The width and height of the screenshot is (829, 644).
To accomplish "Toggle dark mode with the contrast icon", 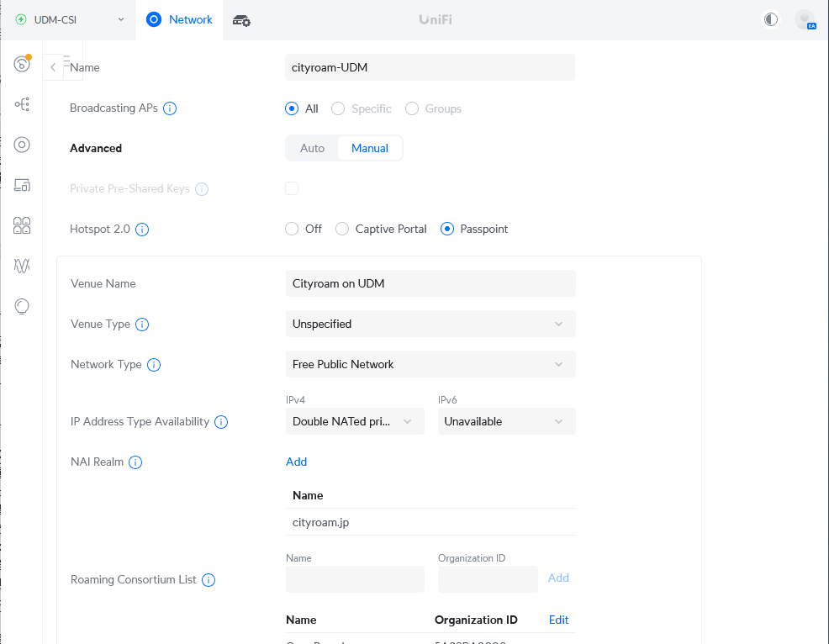I will [x=770, y=19].
